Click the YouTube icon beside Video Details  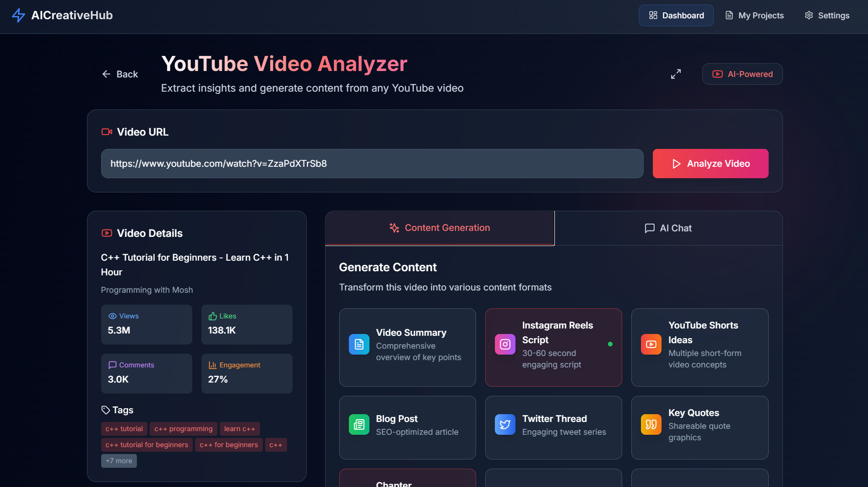pos(107,233)
